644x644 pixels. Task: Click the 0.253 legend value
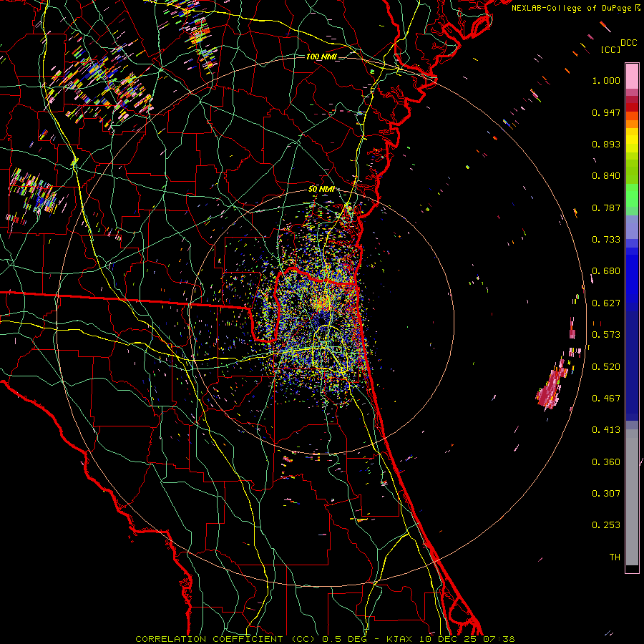pyautogui.click(x=606, y=525)
